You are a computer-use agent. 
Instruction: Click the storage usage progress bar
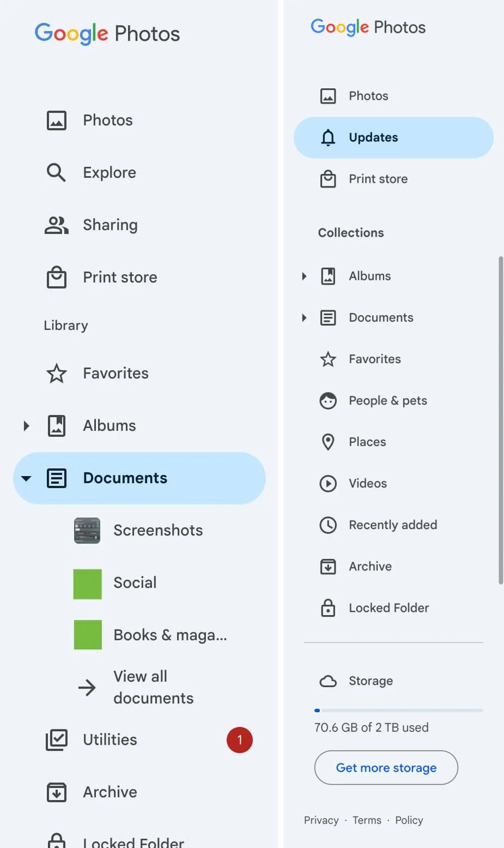398,710
